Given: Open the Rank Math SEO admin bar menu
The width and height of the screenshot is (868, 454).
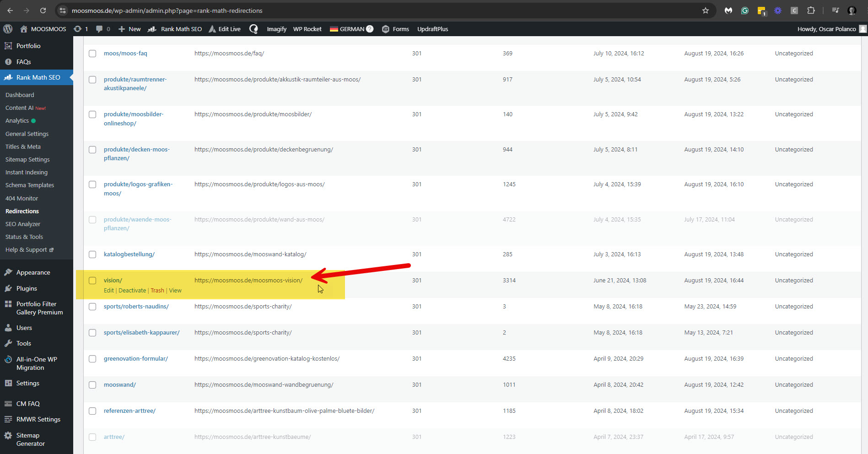Looking at the screenshot, I should [x=175, y=29].
